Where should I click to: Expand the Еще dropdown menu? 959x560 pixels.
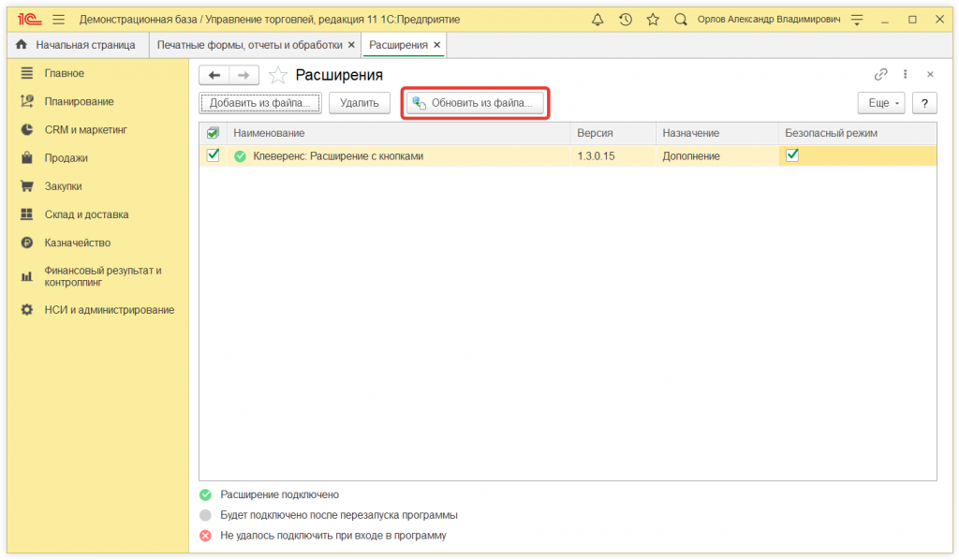point(880,103)
